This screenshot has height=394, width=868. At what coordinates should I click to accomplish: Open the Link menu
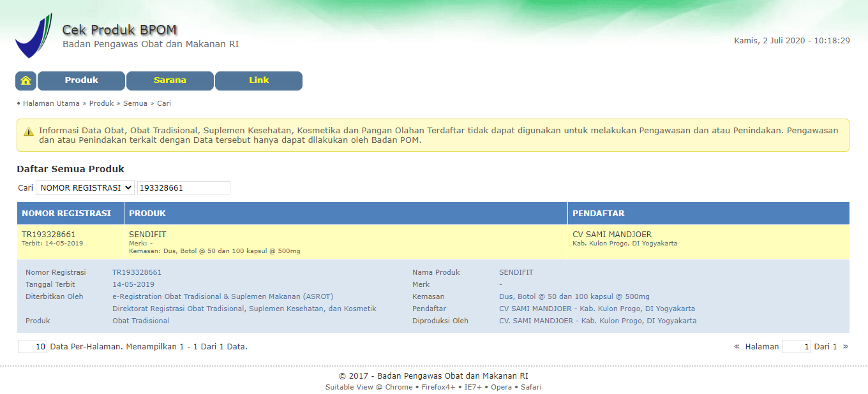click(258, 81)
